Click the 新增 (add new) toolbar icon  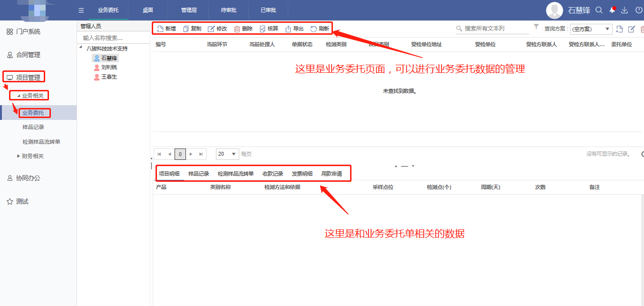[x=160, y=29]
